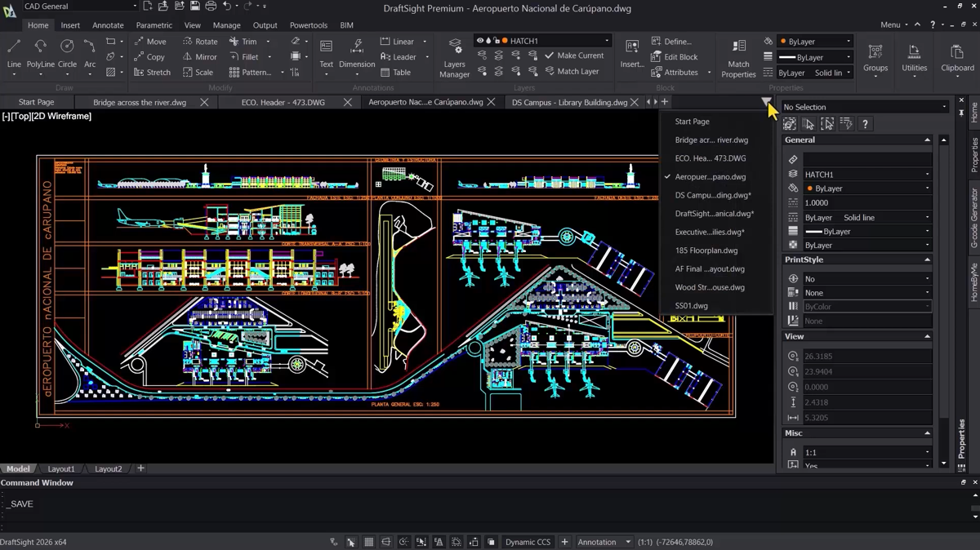Viewport: 980px width, 550px height.
Task: Collapse the PrintStyle section
Action: (x=927, y=259)
